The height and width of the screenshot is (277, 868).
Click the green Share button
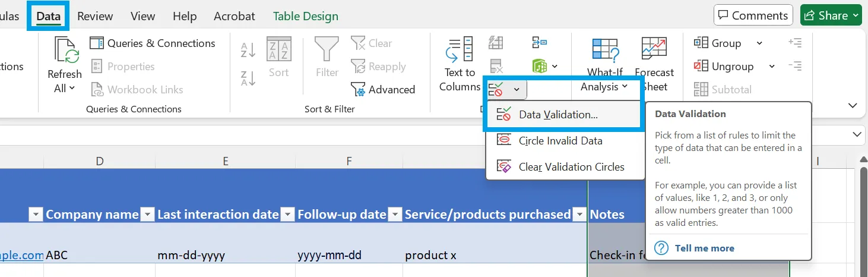[831, 15]
